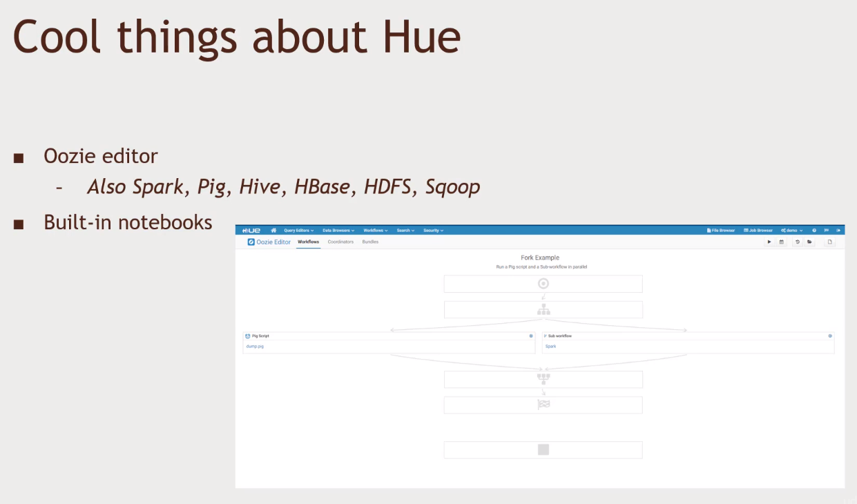Expand the demo user dropdown

792,231
